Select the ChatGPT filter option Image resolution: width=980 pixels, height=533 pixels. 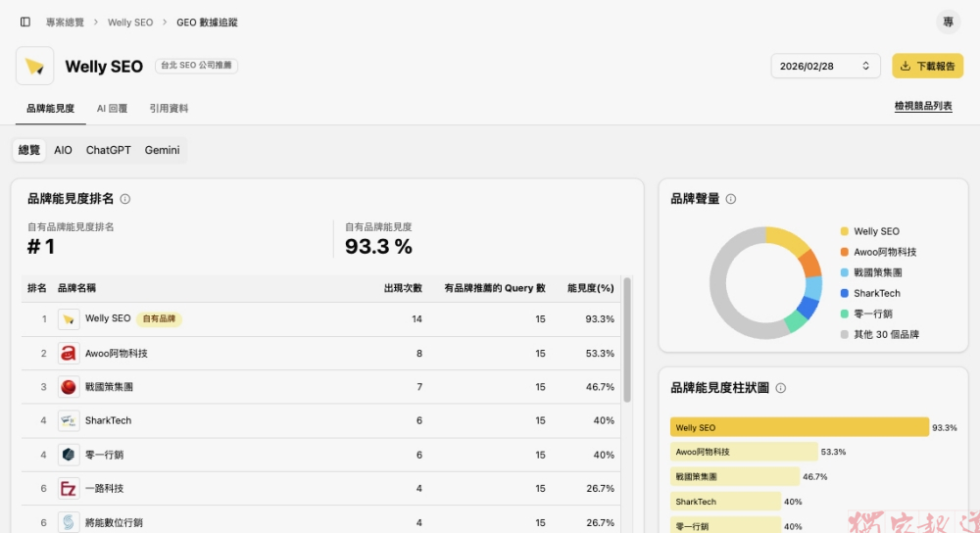[108, 150]
